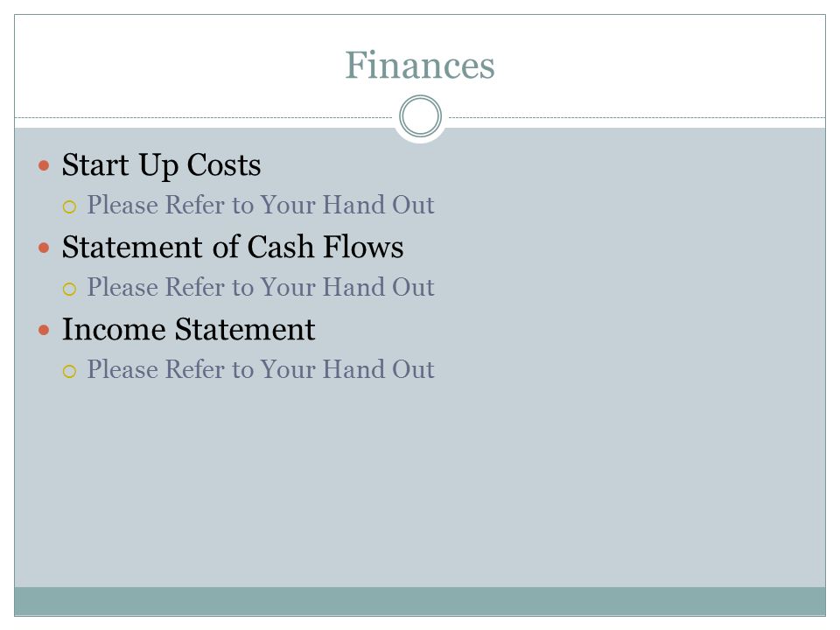
Task: Select the hand out line under Statement of Cash Flows
Action: point(261,288)
